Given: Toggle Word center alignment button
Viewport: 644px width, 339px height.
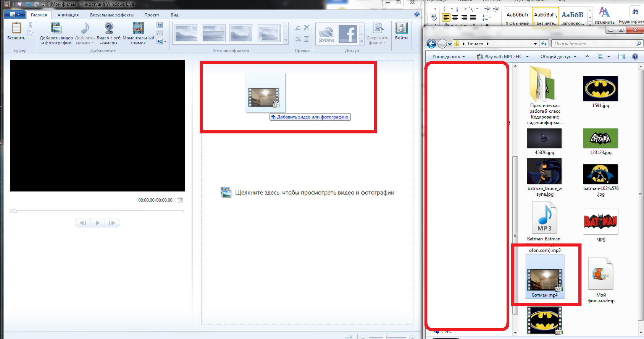Looking at the screenshot, I should pos(455,18).
